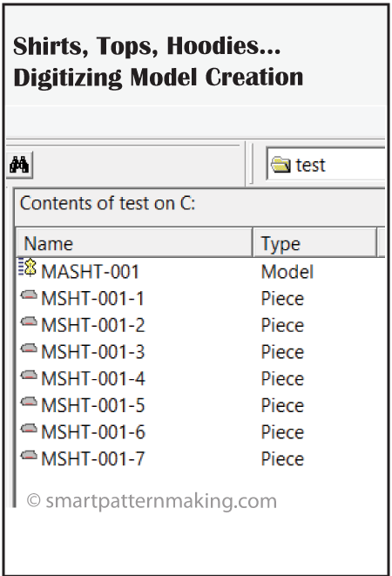
Task: Open the test folder dropdown
Action: (327, 165)
